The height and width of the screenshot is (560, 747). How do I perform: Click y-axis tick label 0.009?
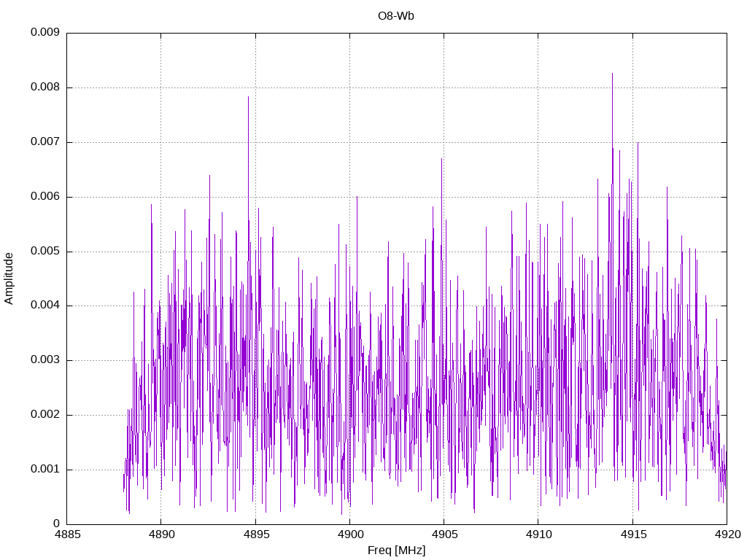(x=45, y=32)
